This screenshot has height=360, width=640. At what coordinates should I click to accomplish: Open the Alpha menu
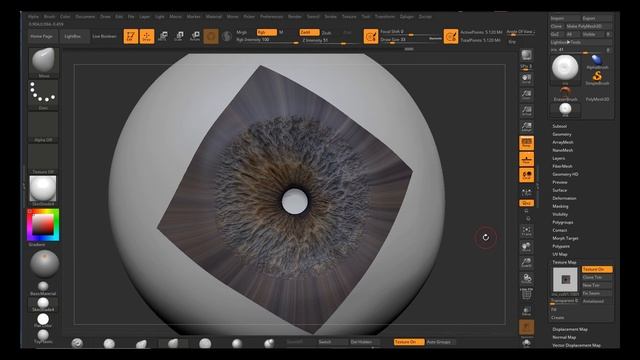click(33, 17)
